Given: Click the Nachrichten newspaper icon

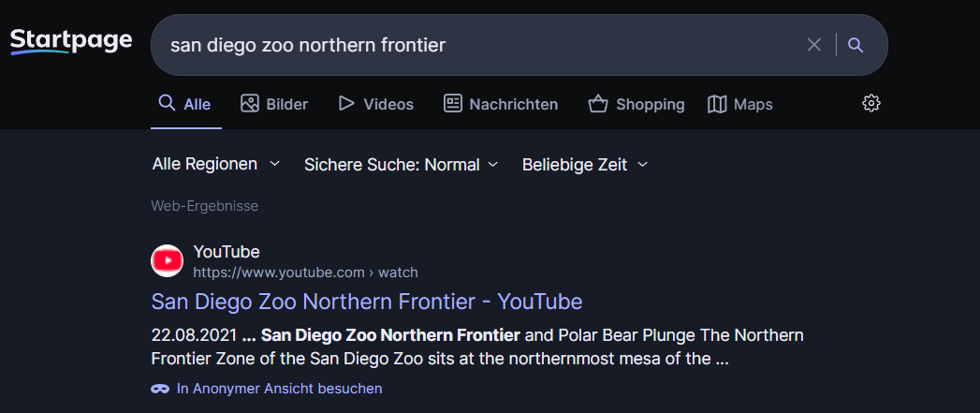Looking at the screenshot, I should (x=452, y=104).
